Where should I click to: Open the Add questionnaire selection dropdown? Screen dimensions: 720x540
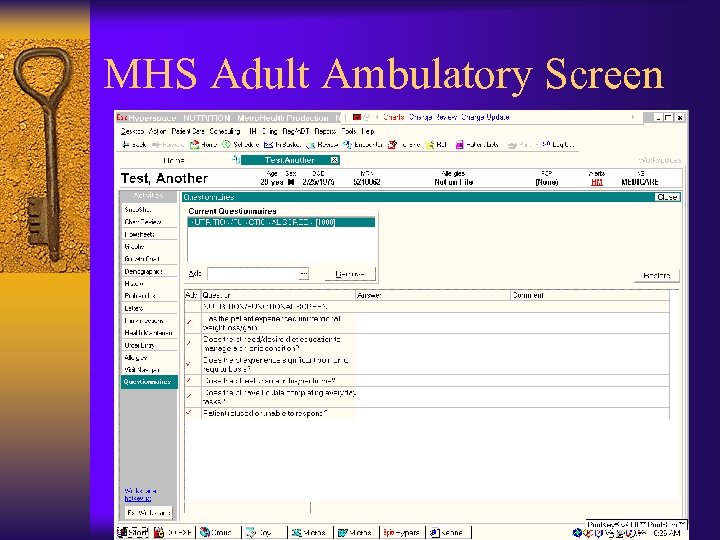[x=304, y=274]
